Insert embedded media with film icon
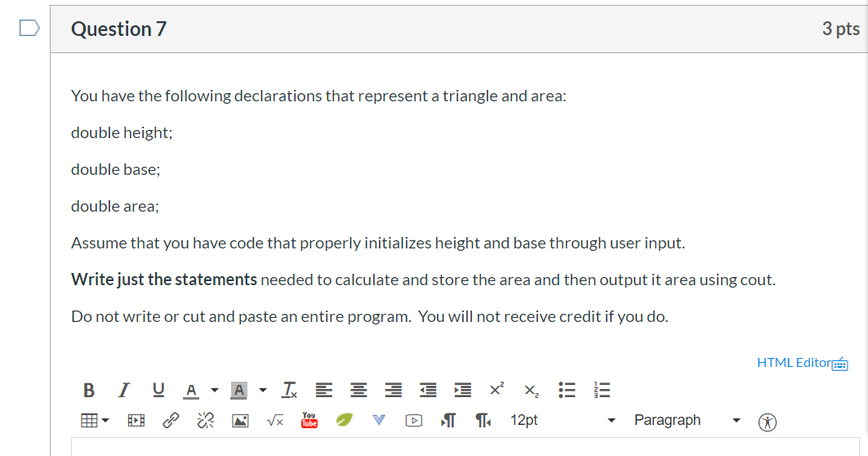 coord(136,421)
